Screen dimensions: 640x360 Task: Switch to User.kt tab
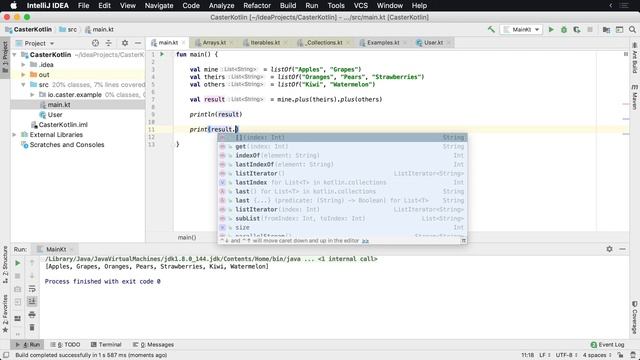(x=433, y=42)
